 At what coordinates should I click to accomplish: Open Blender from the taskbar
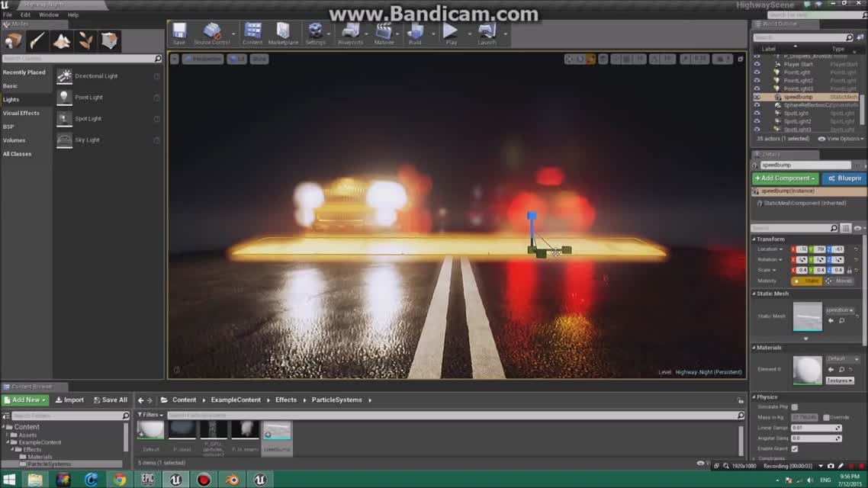tap(232, 479)
